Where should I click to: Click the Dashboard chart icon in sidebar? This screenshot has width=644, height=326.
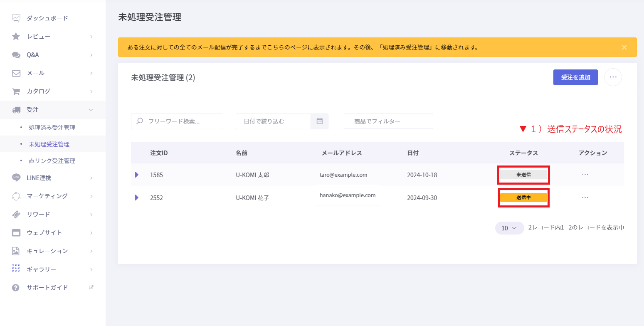pyautogui.click(x=16, y=18)
